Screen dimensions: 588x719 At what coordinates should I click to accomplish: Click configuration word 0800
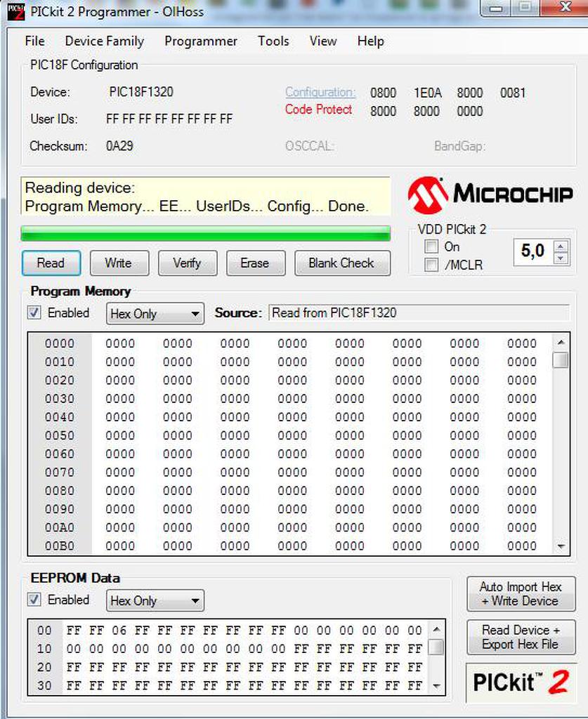pos(383,93)
